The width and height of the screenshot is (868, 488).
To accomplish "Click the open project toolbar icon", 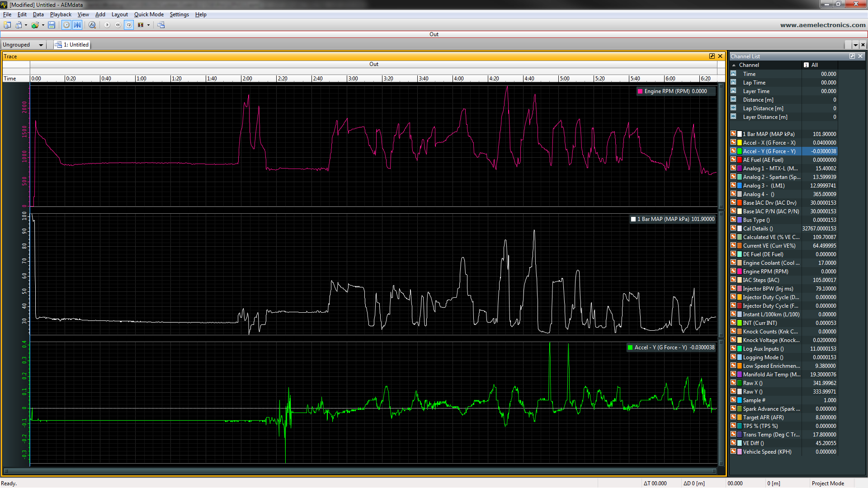I will (19, 25).
